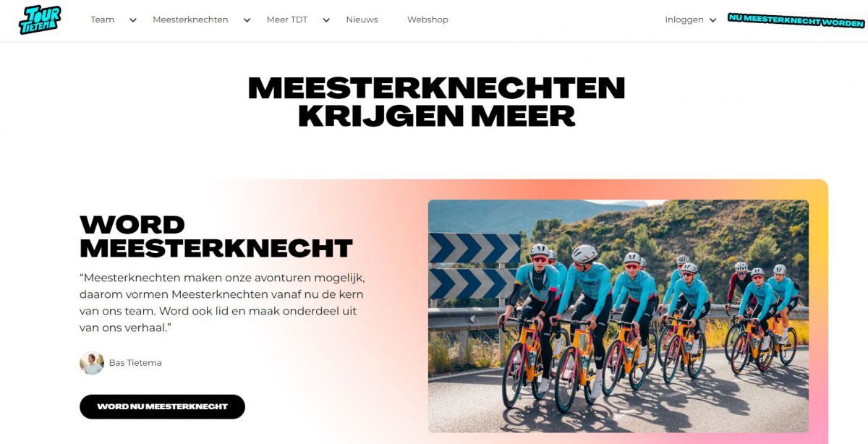
Task: Click the Nu Meesterknecht Worden button
Action: (x=796, y=20)
